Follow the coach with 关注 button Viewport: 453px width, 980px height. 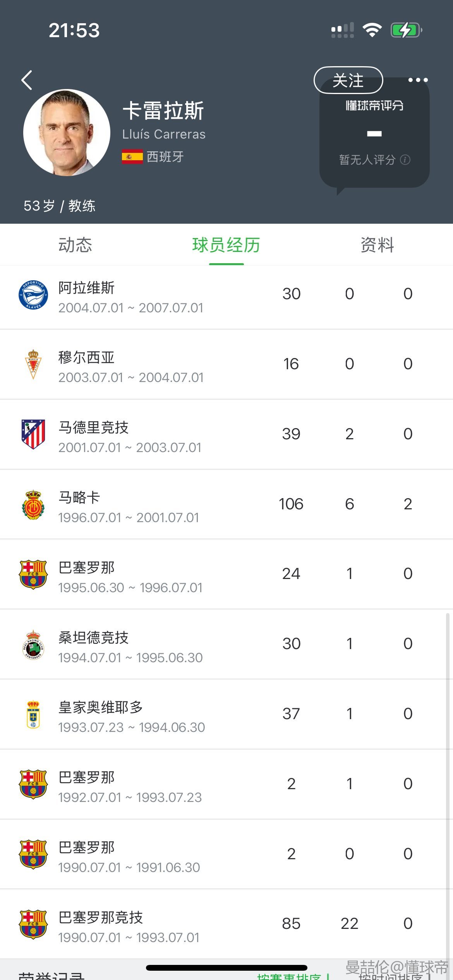pyautogui.click(x=348, y=81)
